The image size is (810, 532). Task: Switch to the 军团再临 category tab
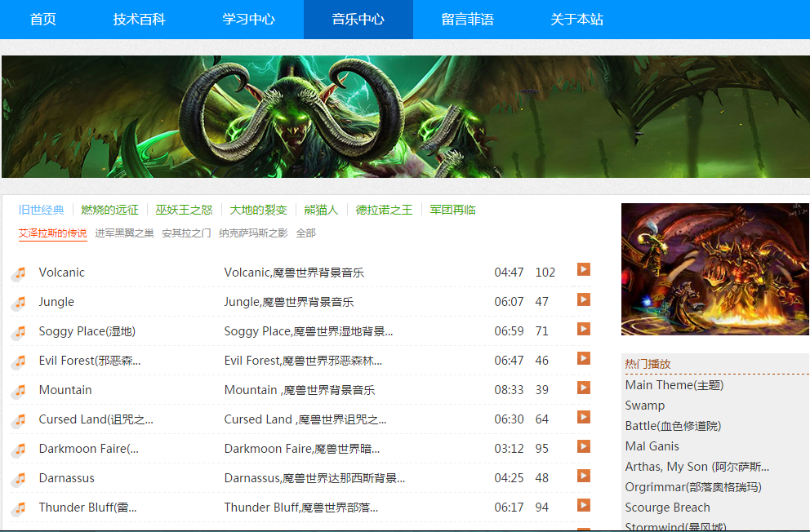452,210
